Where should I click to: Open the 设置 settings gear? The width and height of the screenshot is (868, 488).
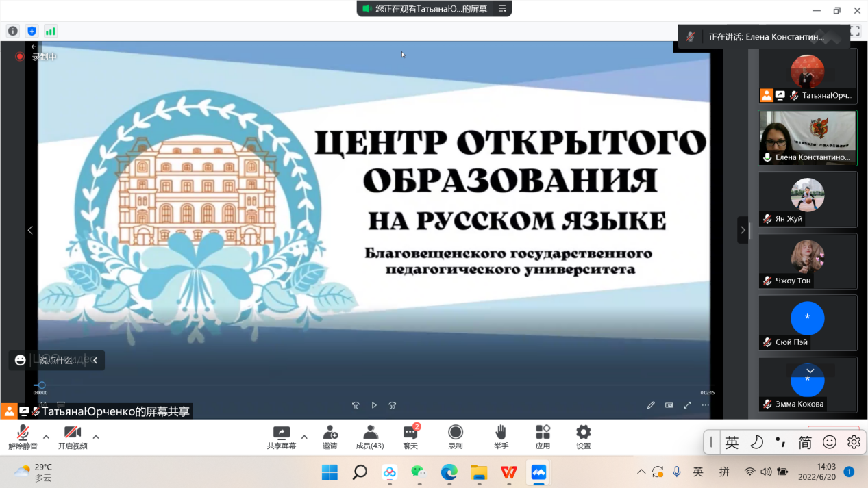[x=583, y=437]
